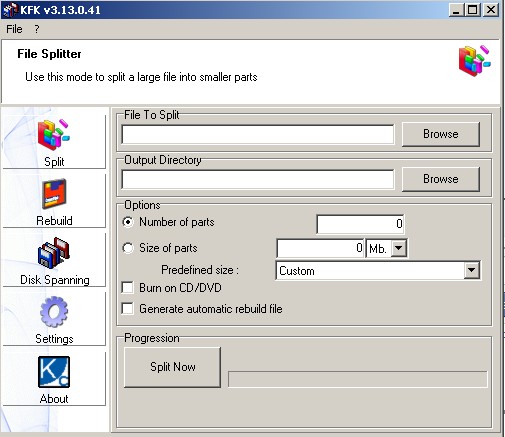Start splitting with Split Now button
505x437 pixels.
point(172,367)
